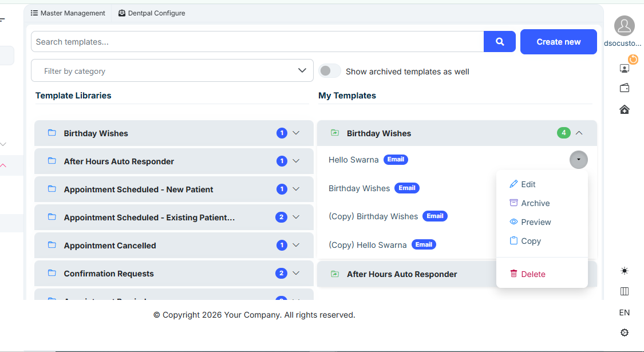Toggle the sun brightness theme icon
Screen dimensions: 644x352
tap(625, 271)
